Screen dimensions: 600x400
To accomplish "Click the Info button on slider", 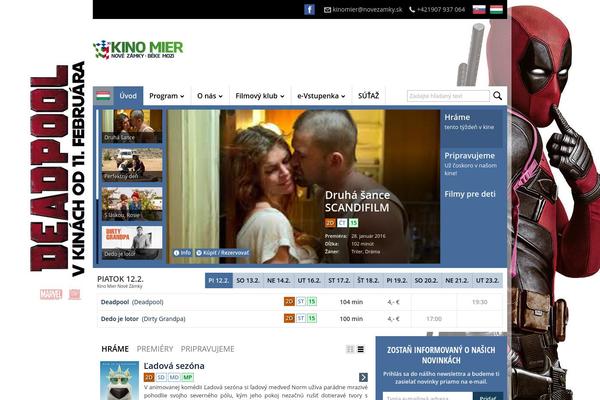I will (x=182, y=253).
